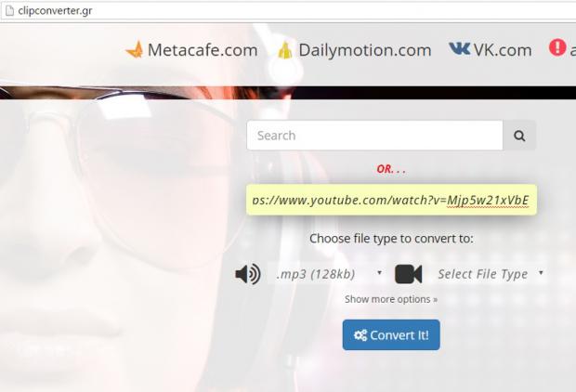
Task: Open the .mp3 (128kb) audio format dropdown
Action: 329,274
